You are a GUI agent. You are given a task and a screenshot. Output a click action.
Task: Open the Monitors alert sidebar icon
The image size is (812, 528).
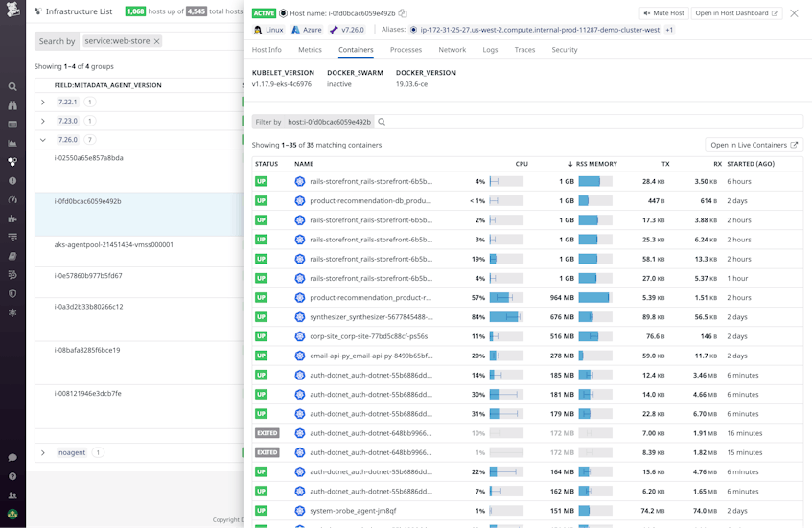[x=12, y=181]
